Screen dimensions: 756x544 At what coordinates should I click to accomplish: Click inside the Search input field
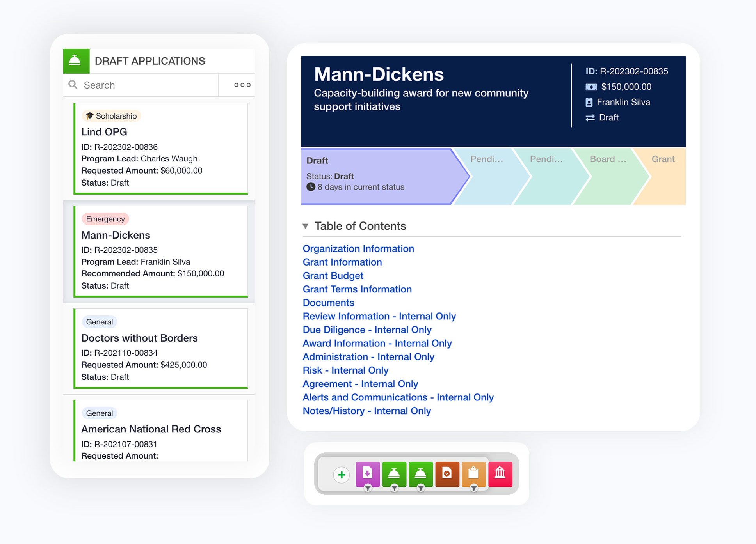(x=129, y=85)
